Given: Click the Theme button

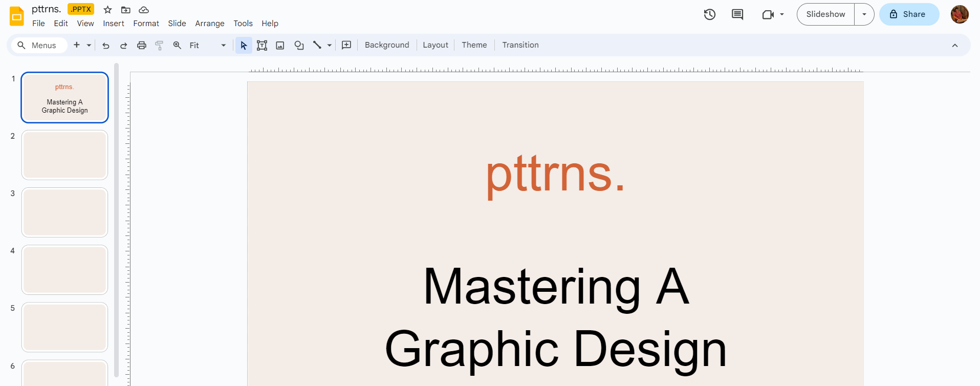Looking at the screenshot, I should 474,45.
